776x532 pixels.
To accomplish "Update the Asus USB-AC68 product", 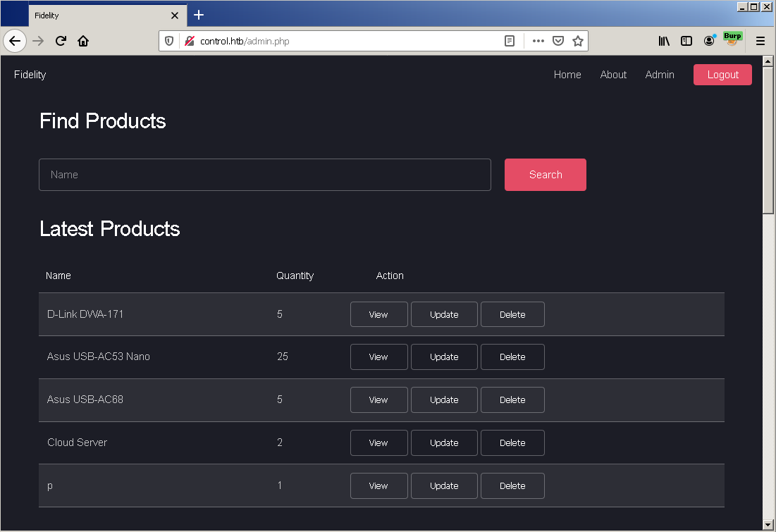I will (x=444, y=400).
